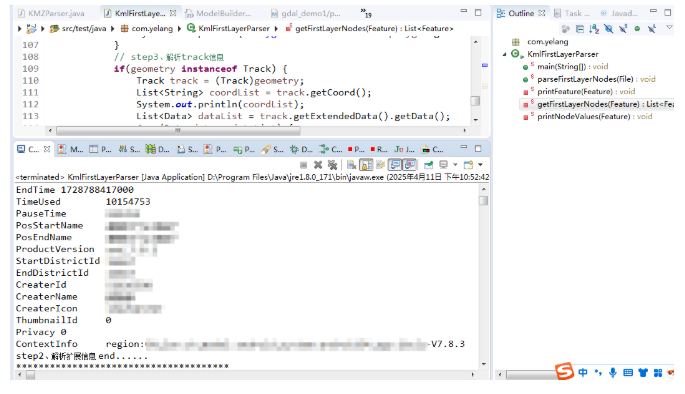Click the Sogou input method S icon

click(x=564, y=371)
